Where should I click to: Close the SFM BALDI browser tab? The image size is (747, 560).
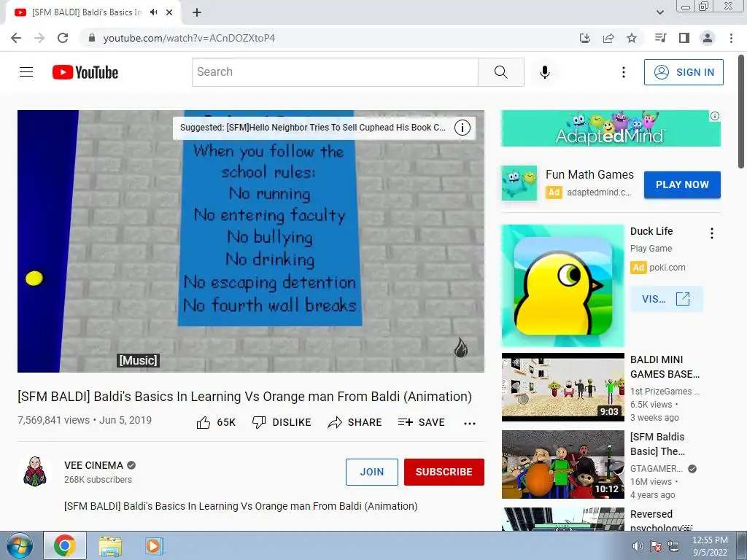pyautogui.click(x=169, y=12)
